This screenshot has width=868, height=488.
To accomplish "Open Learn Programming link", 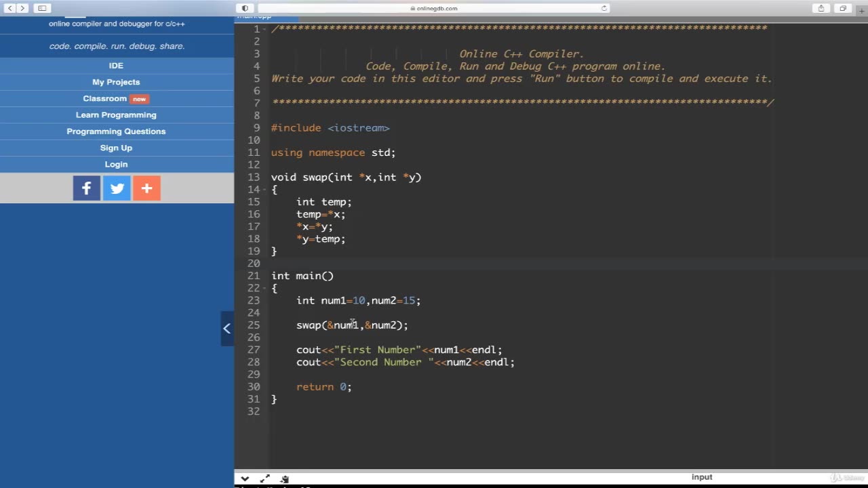I will coord(116,115).
